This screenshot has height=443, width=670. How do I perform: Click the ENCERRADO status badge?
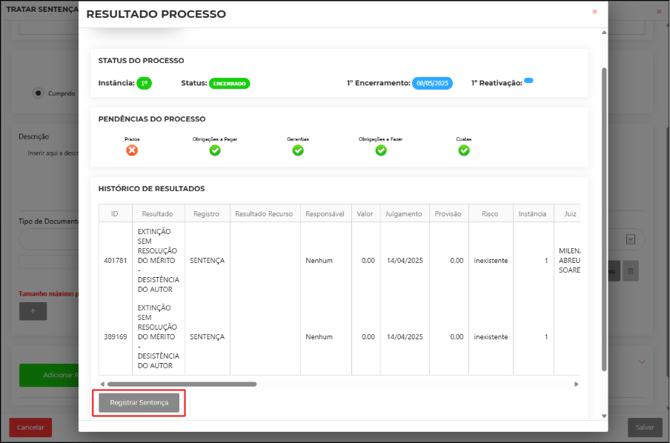pos(229,83)
